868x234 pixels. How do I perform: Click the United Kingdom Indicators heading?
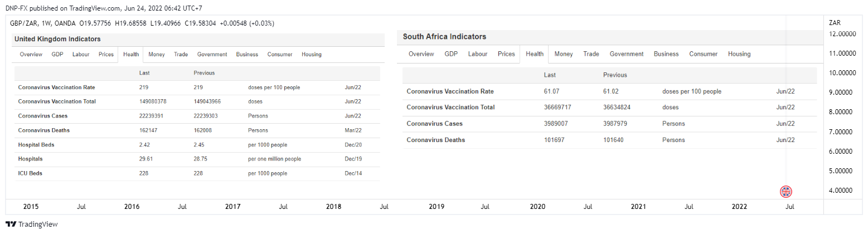[57, 39]
